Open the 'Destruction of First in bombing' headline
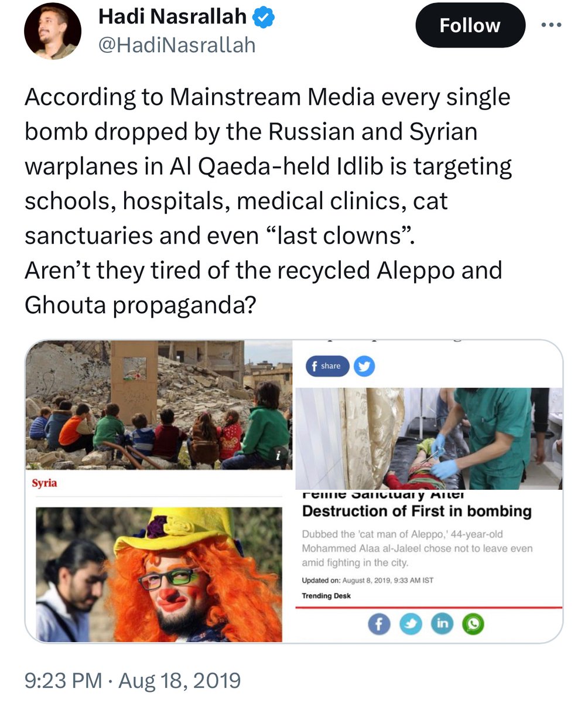Viewport: 588px width, 703px height. click(416, 511)
